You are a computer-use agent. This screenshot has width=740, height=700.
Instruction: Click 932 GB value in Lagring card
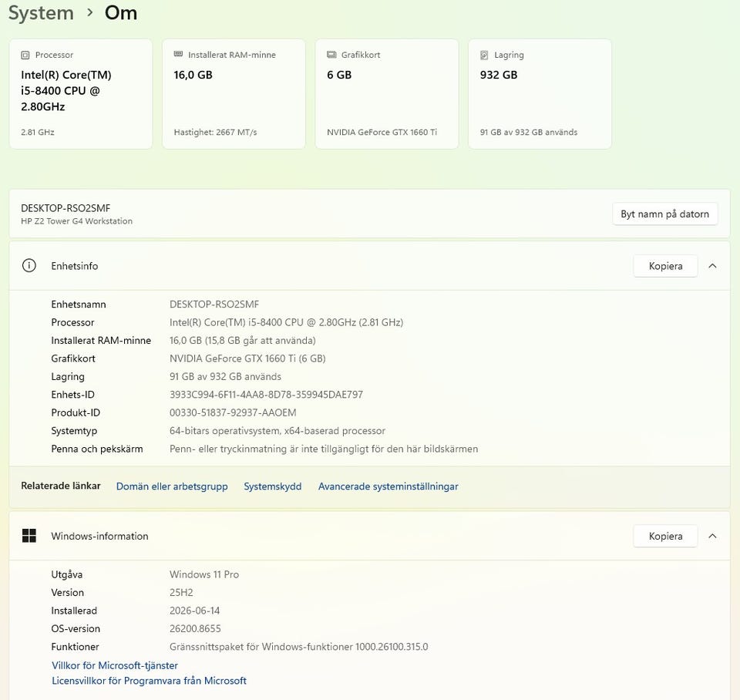tap(499, 75)
